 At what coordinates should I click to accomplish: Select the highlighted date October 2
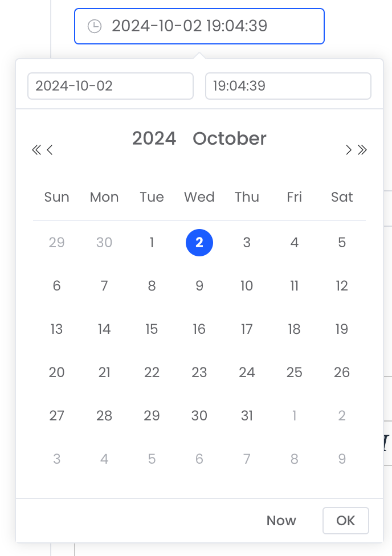coord(199,243)
